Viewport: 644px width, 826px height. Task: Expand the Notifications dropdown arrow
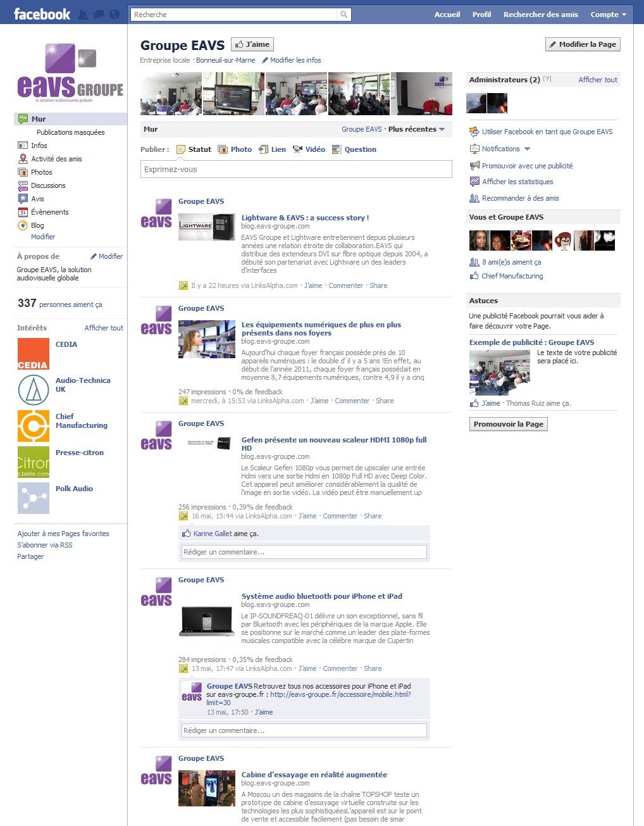tap(527, 149)
